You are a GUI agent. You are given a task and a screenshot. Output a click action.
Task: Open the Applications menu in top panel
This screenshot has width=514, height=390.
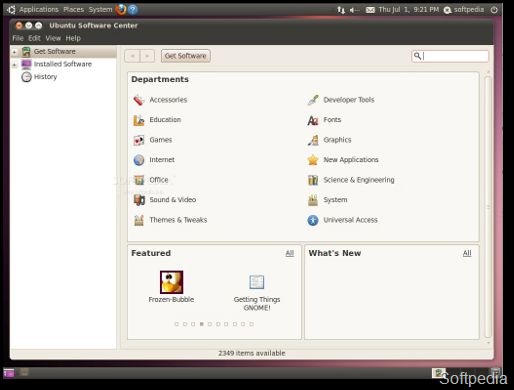39,10
